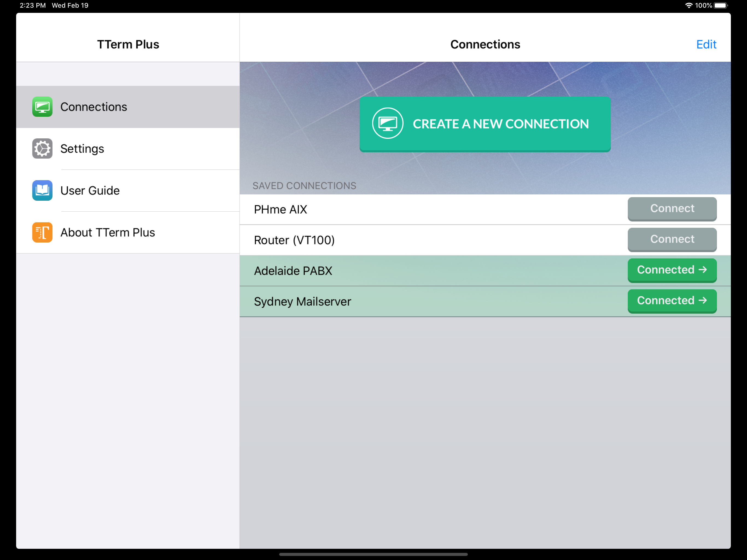Tap Create a New Connection button
Image resolution: width=747 pixels, height=560 pixels.
click(485, 124)
